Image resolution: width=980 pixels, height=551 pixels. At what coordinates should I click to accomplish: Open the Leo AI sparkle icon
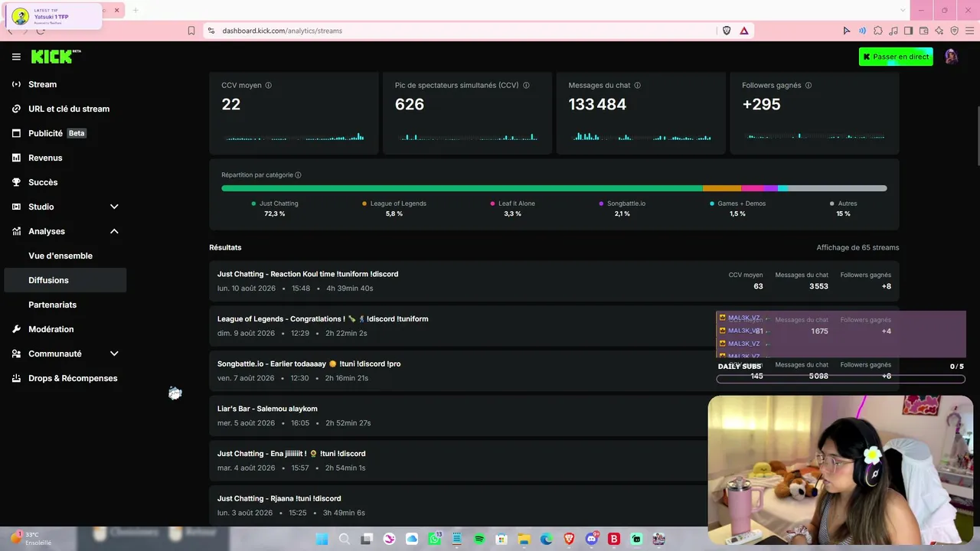(939, 31)
